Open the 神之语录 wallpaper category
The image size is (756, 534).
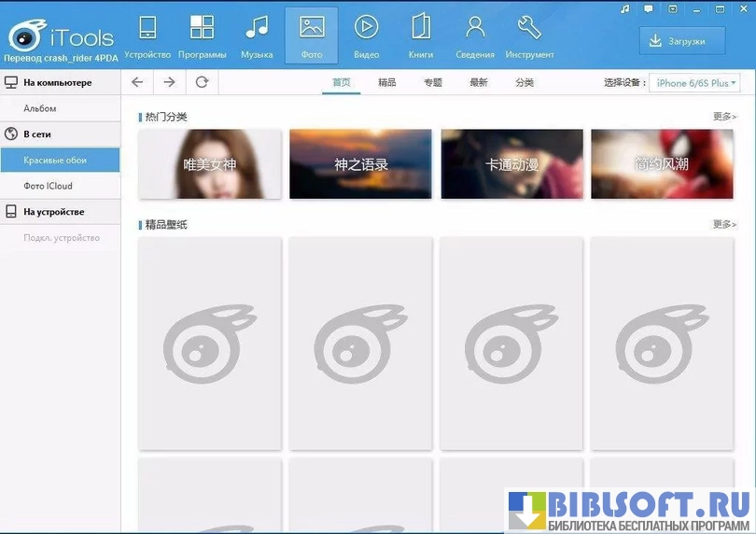coord(360,164)
